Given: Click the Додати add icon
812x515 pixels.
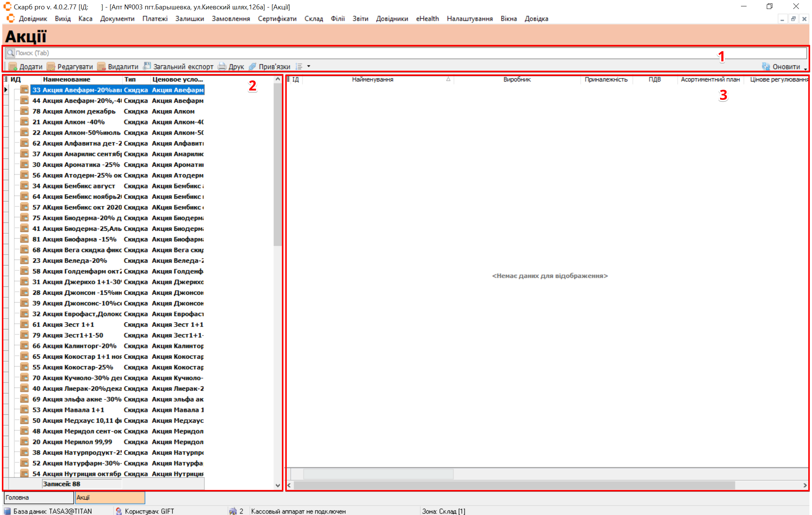Looking at the screenshot, I should click(x=13, y=67).
